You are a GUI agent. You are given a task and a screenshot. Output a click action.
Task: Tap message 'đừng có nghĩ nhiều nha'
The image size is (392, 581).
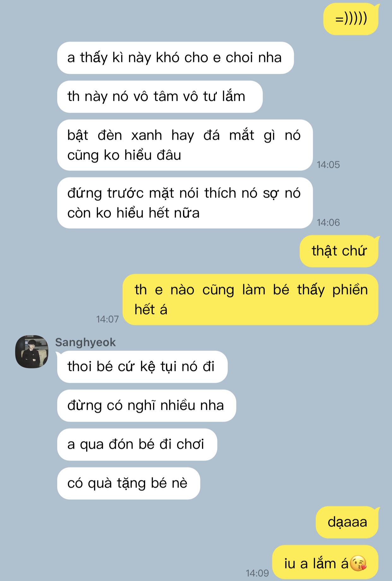click(x=146, y=406)
